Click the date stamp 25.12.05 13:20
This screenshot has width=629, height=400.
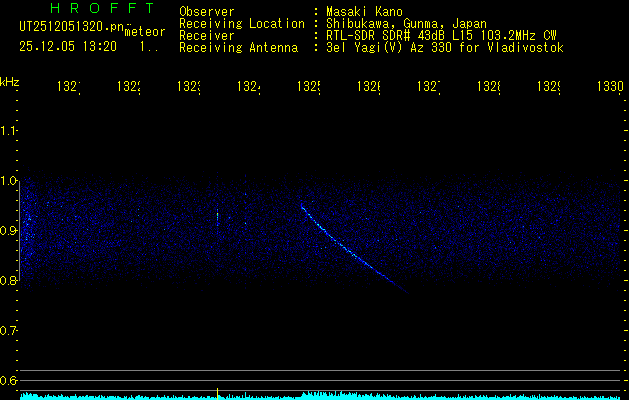tap(68, 47)
